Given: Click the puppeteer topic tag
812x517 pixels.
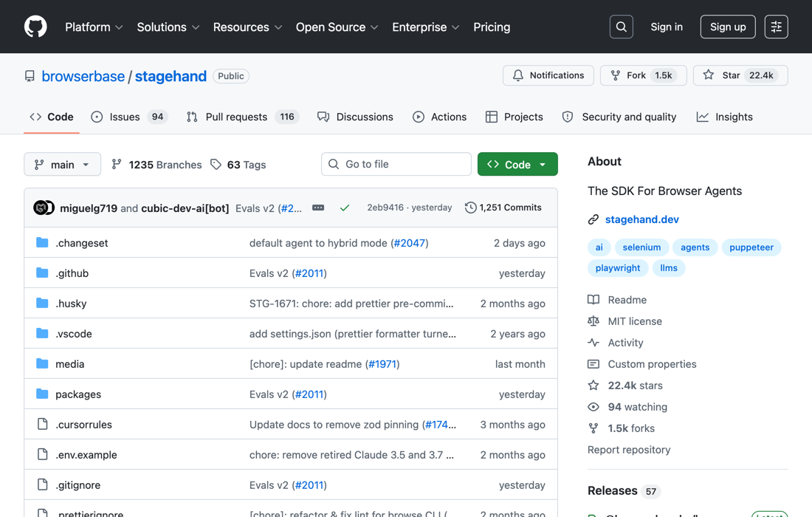Looking at the screenshot, I should (x=751, y=247).
